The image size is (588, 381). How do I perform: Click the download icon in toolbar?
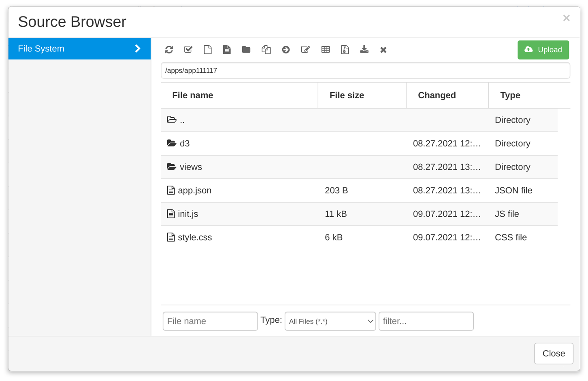tap(364, 50)
